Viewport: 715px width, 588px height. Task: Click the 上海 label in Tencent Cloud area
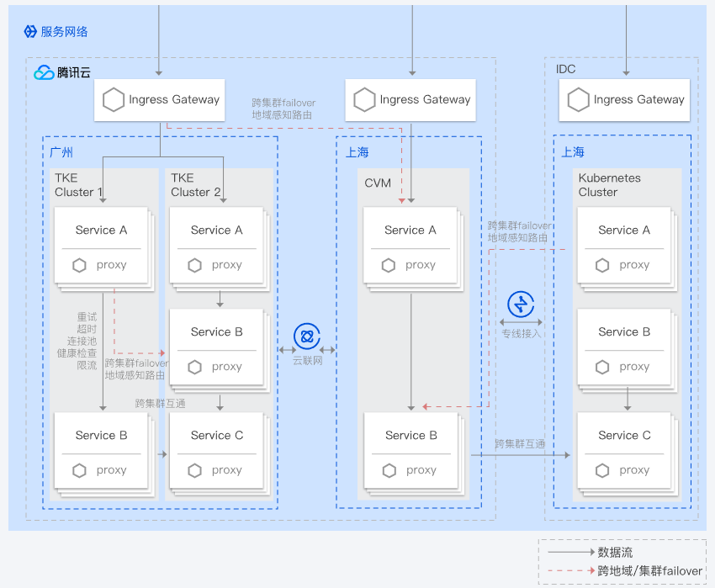[357, 152]
